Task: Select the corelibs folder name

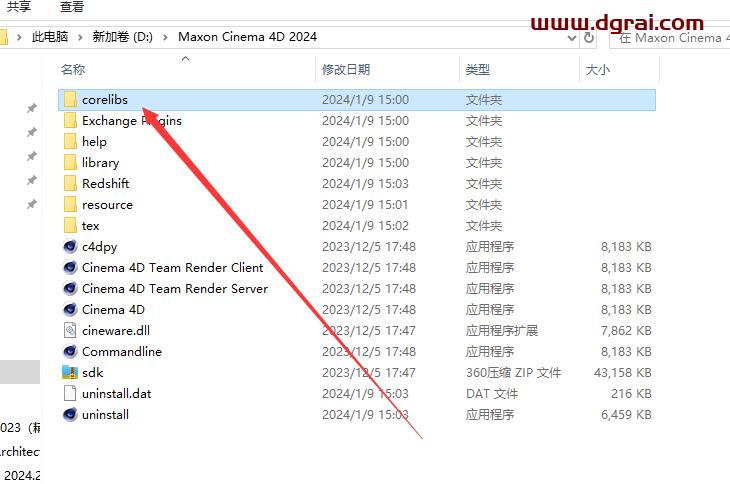Action: pos(105,100)
